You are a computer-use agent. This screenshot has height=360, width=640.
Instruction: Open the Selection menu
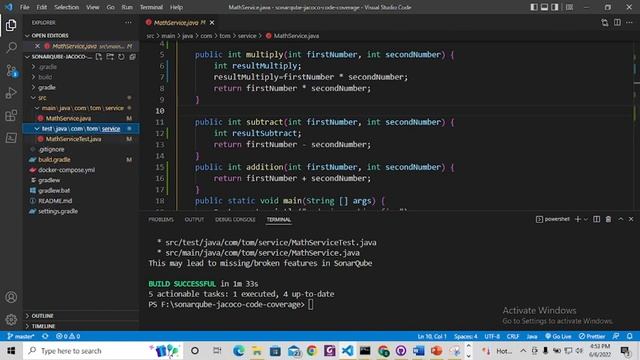[67, 7]
